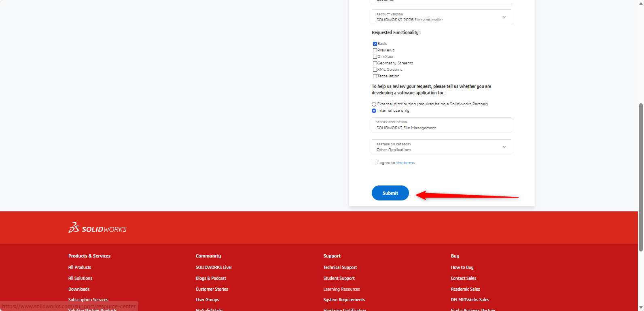Open DELMIAWorks Sales link

pos(470,300)
